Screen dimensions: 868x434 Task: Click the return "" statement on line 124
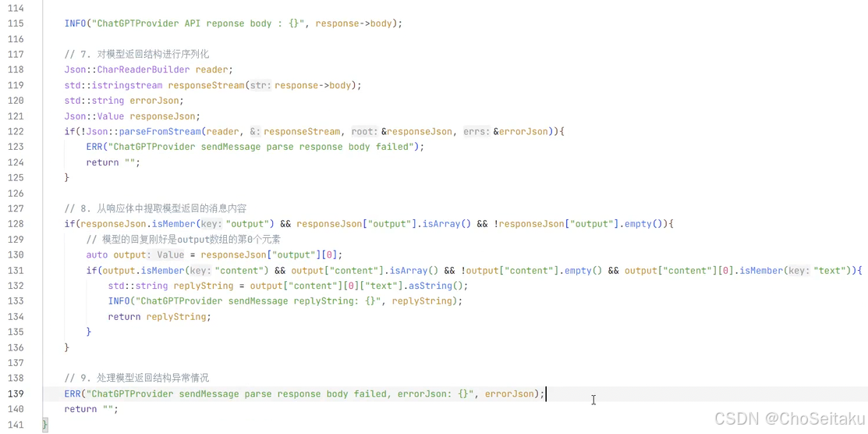click(113, 162)
